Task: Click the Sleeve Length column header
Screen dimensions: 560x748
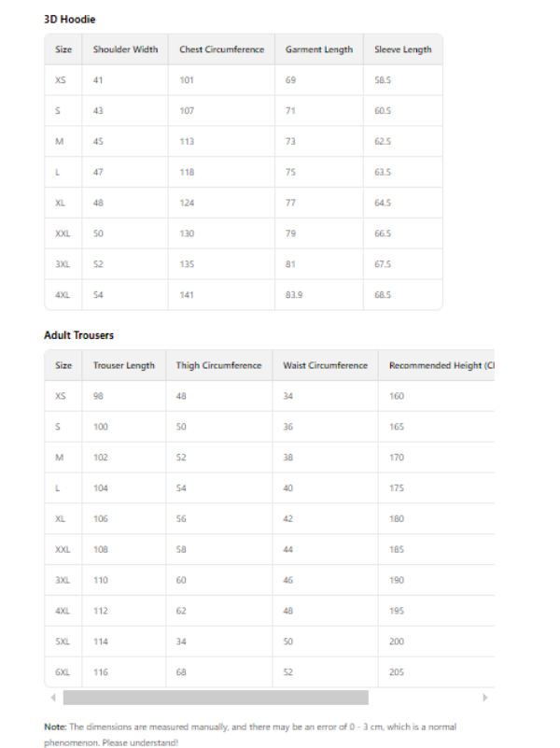Action: point(402,49)
